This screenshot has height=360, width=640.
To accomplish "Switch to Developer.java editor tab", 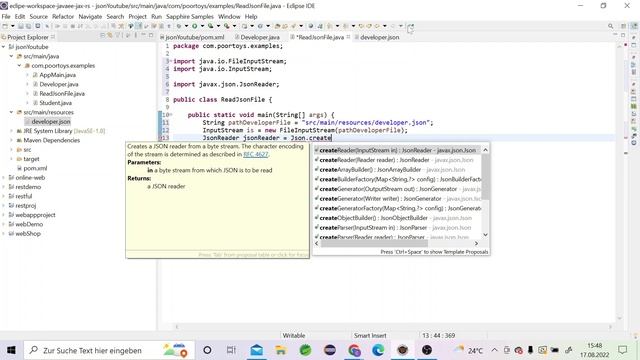I will [260, 37].
